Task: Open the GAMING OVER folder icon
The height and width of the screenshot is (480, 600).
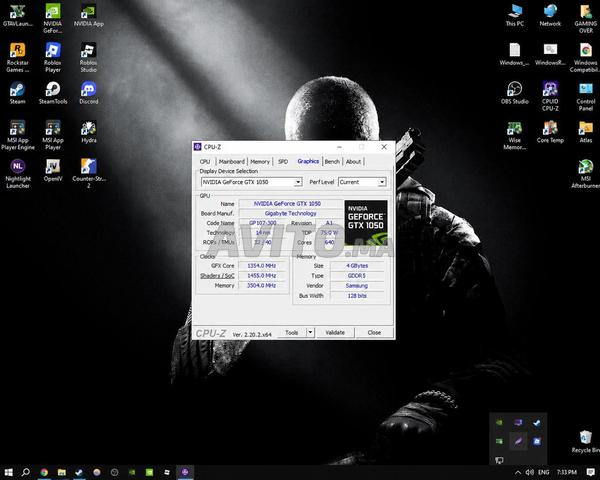Action: point(586,18)
